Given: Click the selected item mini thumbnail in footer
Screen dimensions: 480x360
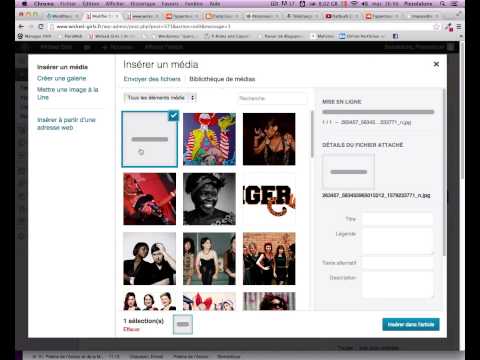Looking at the screenshot, I should click(x=183, y=324).
